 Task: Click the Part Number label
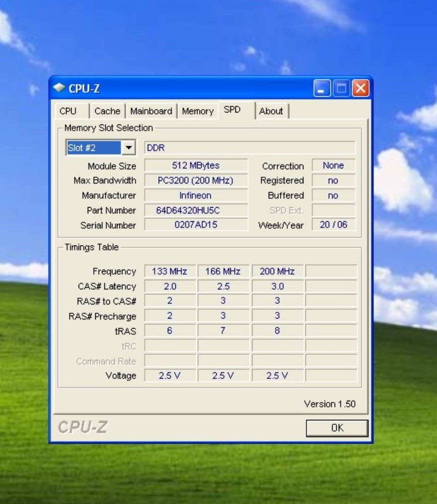(111, 211)
